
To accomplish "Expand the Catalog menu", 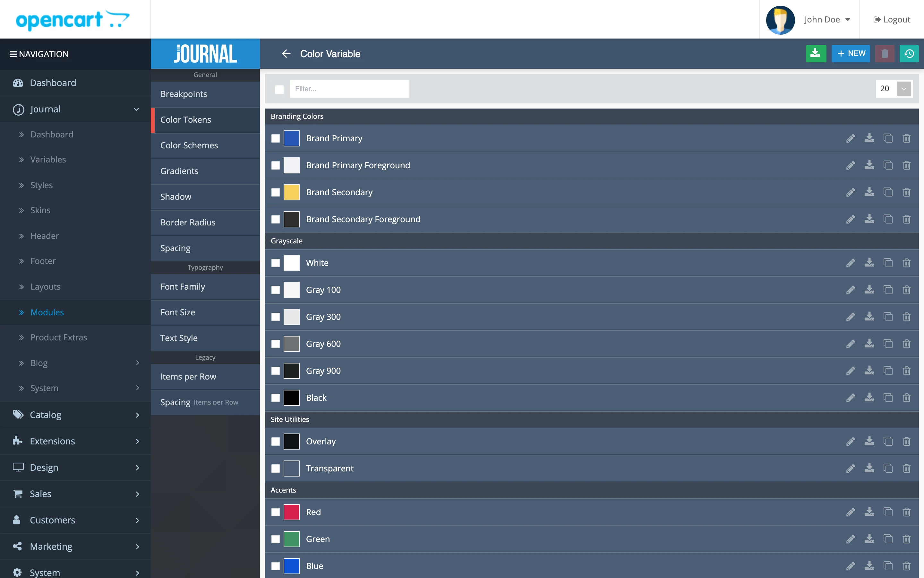I will point(75,415).
